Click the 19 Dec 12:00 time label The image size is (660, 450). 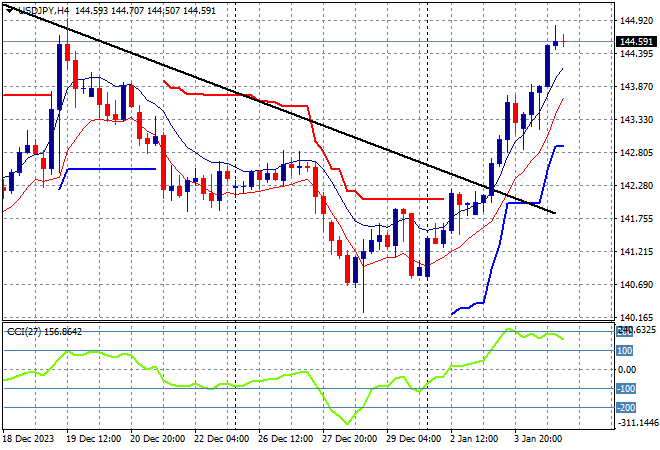[93, 439]
